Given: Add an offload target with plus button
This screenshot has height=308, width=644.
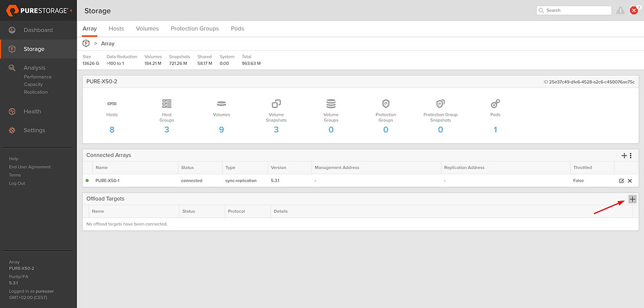Looking at the screenshot, I should (x=632, y=199).
